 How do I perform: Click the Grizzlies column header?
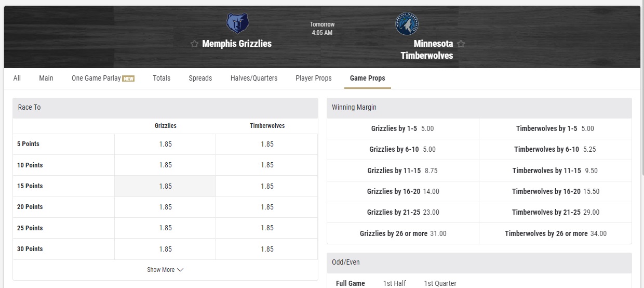(165, 126)
